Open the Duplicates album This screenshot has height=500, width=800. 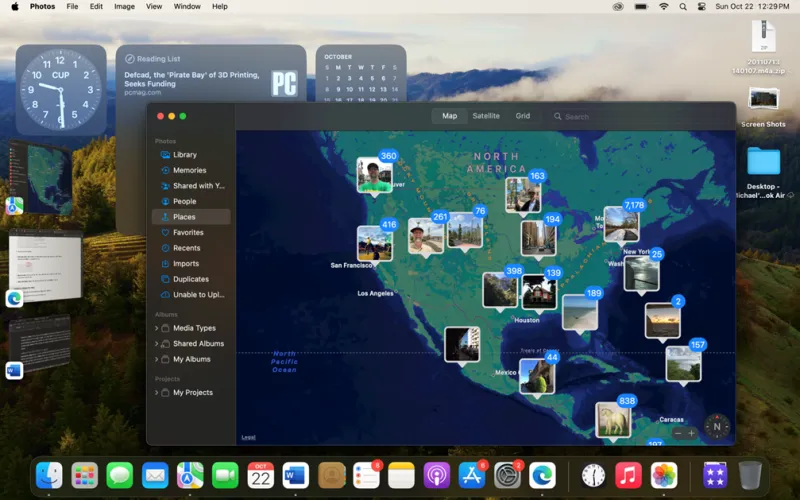pyautogui.click(x=190, y=279)
